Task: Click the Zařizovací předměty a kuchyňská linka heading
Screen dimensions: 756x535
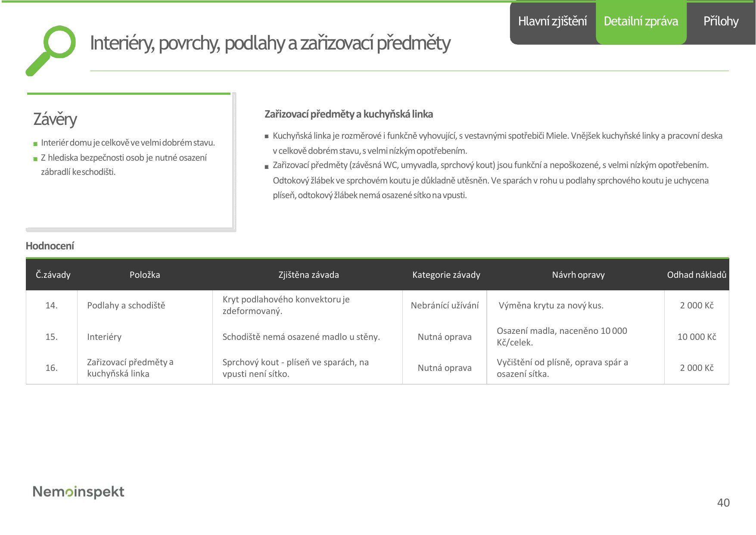Action: [x=348, y=114]
